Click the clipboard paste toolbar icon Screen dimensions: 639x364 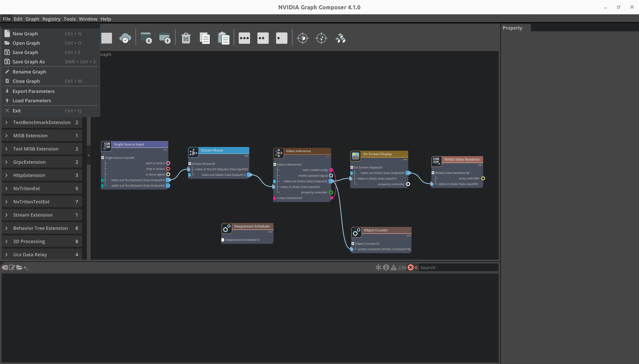(x=223, y=38)
